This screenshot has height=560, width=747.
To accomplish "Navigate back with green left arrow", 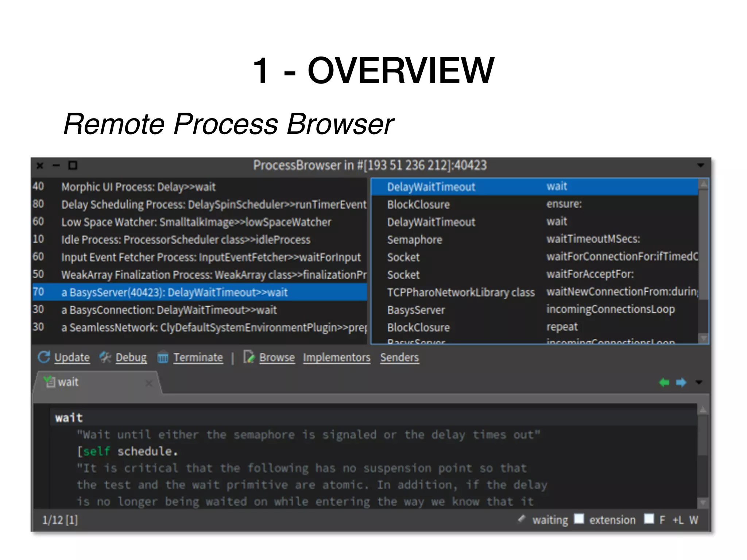I will (x=664, y=382).
